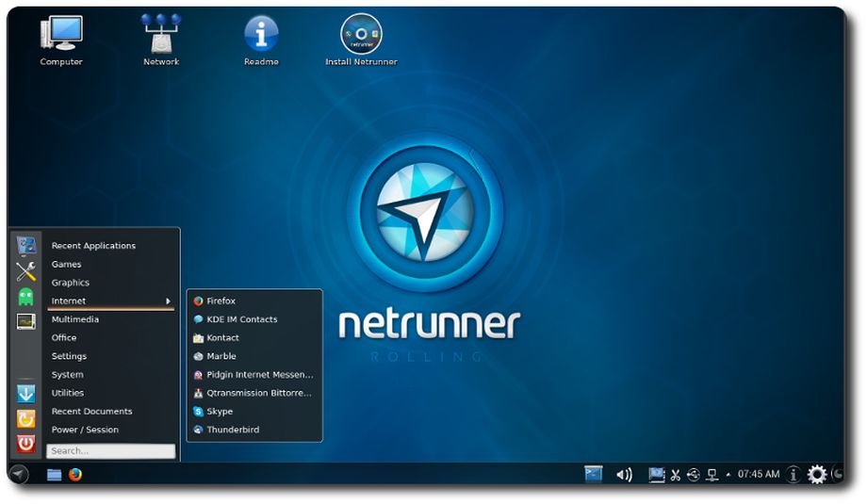
Task: Click the computer icon in launcher sidebar
Action: point(26,246)
